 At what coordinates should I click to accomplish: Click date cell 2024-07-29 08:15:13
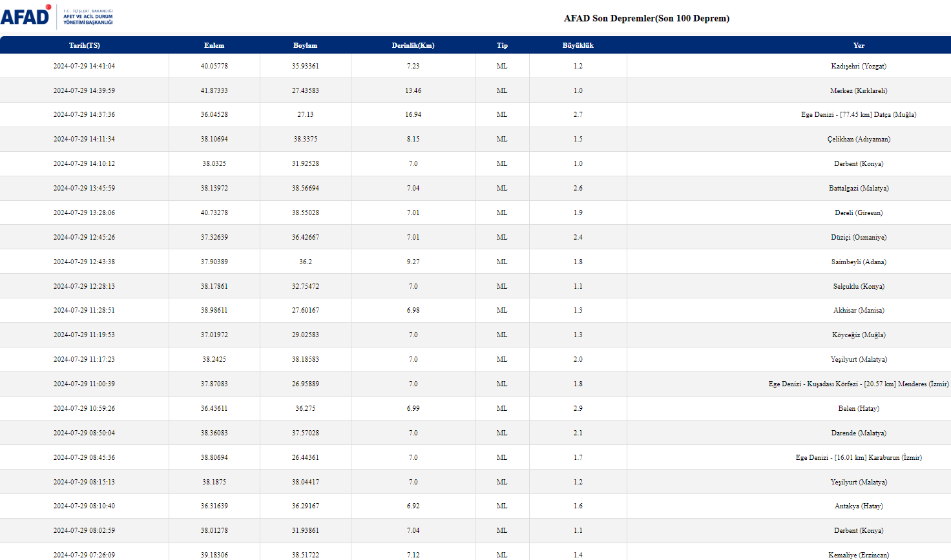(85, 482)
